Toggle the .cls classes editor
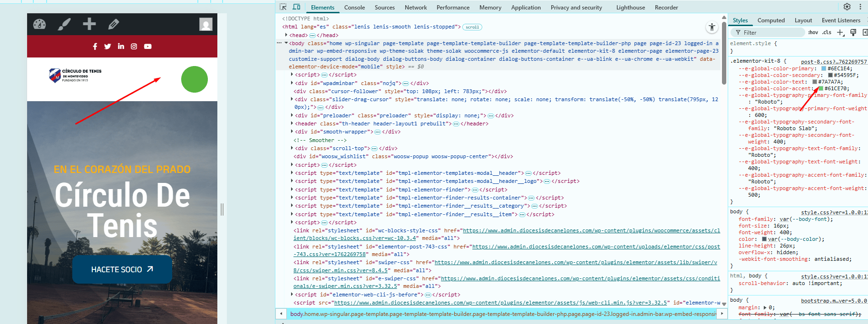Viewport: 868px width, 324px height. (827, 32)
